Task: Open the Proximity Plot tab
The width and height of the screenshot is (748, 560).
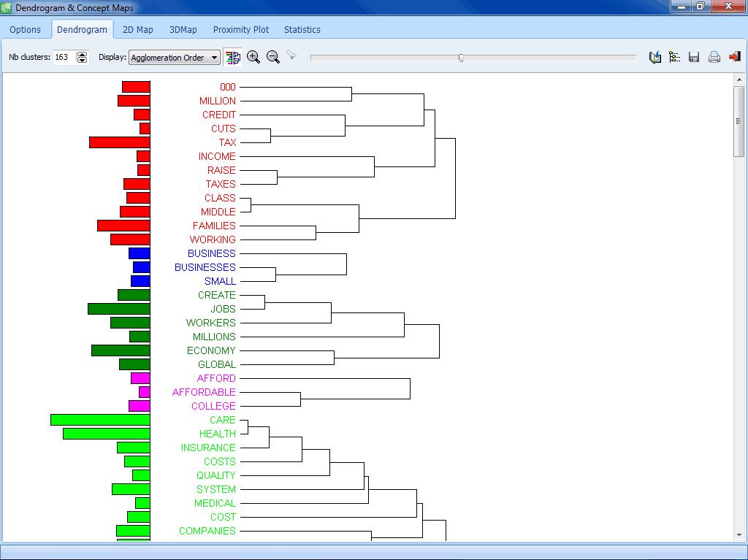Action: click(x=241, y=30)
